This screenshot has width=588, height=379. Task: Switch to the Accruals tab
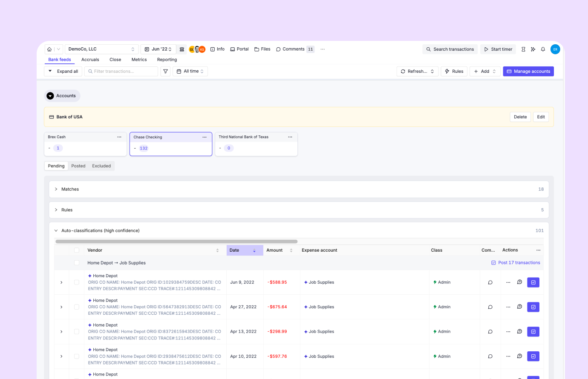click(90, 60)
